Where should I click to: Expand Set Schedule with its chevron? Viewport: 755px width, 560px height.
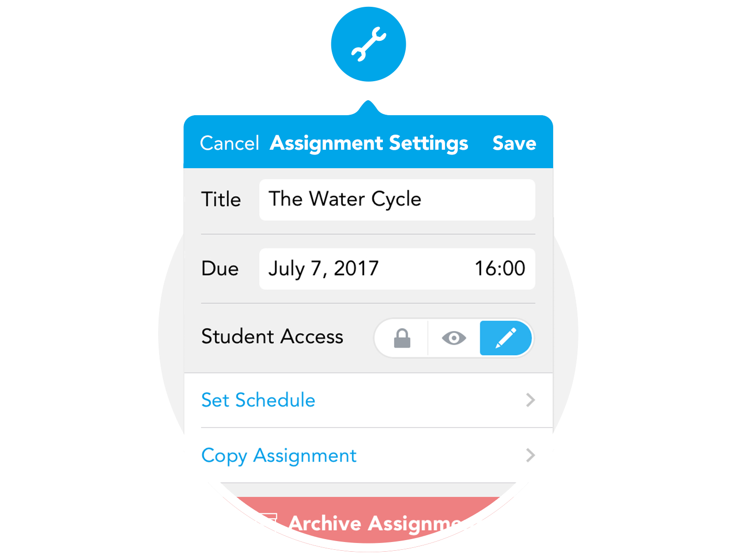click(530, 400)
